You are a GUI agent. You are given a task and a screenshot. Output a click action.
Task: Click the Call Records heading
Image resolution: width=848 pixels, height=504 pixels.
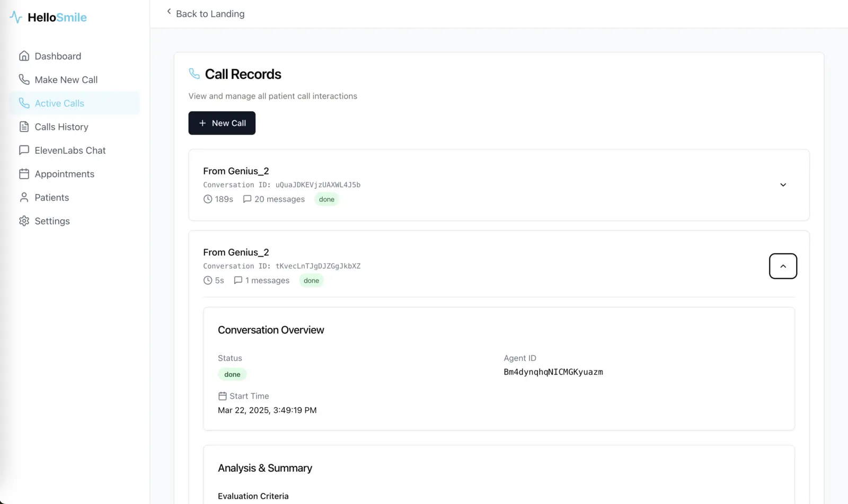click(243, 74)
